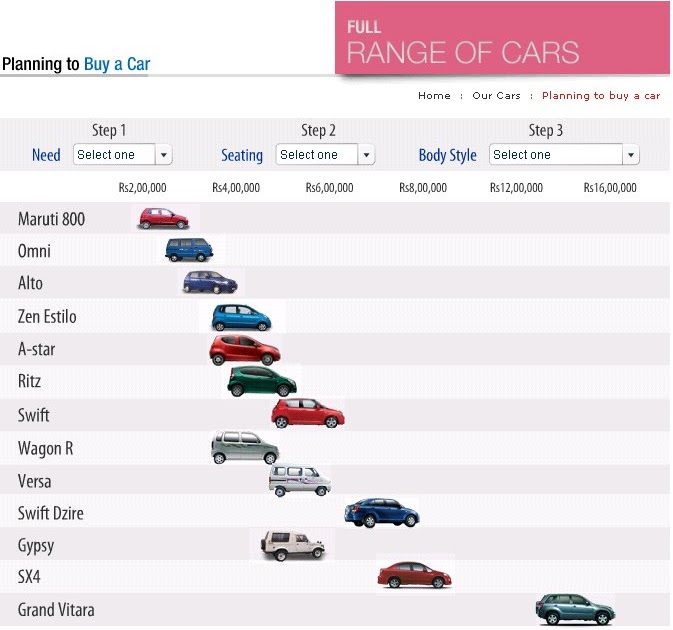Select the red Maruti 800 car image
673x630 pixels.
click(x=164, y=218)
